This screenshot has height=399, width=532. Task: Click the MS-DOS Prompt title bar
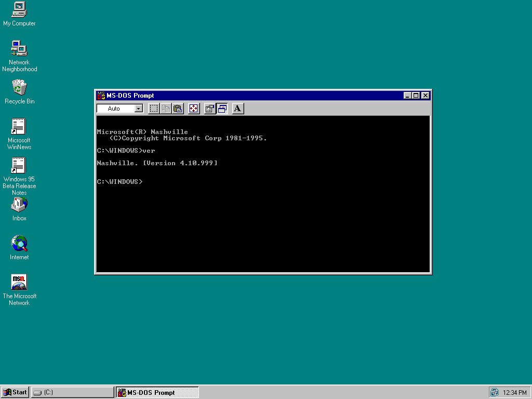click(263, 96)
